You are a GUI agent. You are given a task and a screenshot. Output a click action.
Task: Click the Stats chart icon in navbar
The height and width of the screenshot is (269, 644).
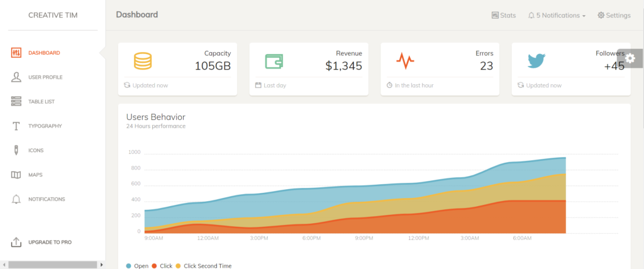pyautogui.click(x=495, y=15)
